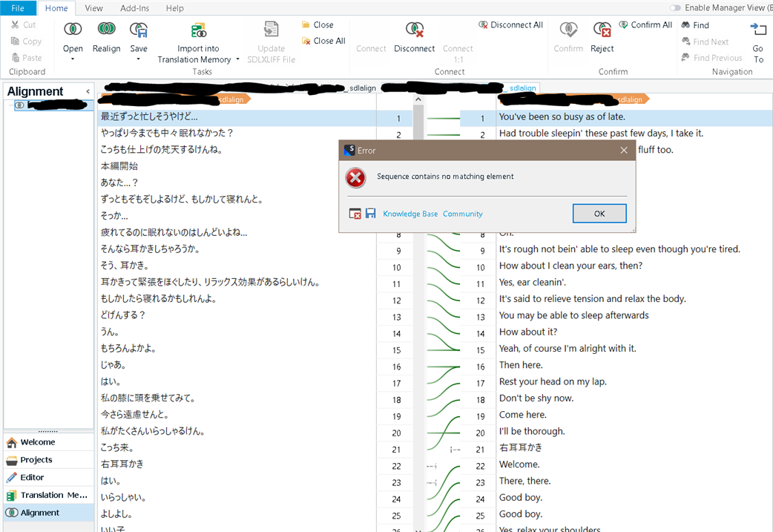773x532 pixels.
Task: Open the Add-Ins ribbon tab
Action: [x=134, y=8]
